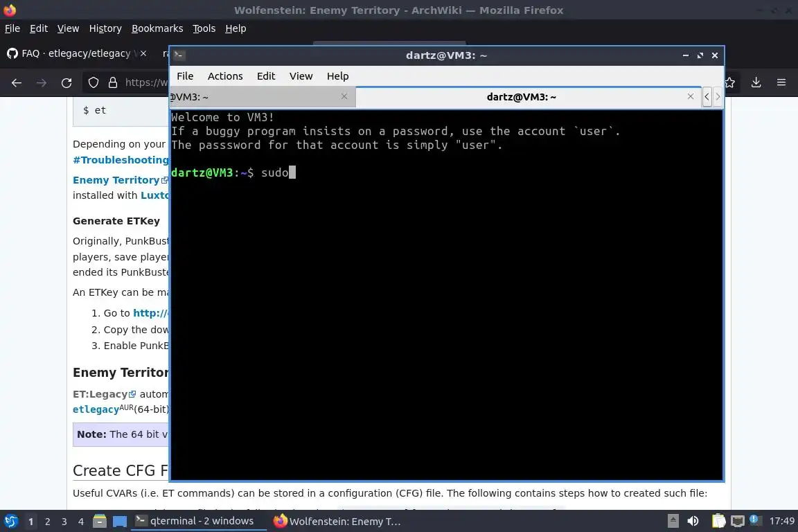This screenshot has height=532, width=798.
Task: Switch to the first @VM3 terminal tab
Action: (263, 97)
